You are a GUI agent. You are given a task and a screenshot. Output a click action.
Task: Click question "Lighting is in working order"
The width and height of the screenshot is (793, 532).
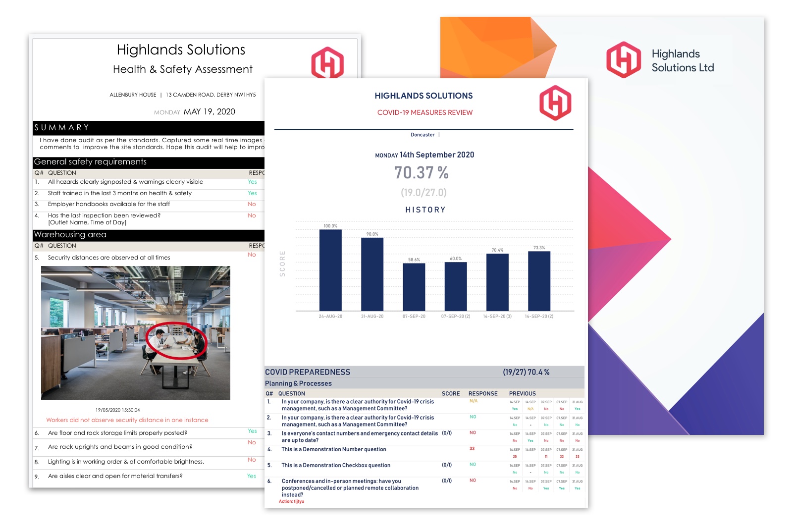click(x=126, y=462)
